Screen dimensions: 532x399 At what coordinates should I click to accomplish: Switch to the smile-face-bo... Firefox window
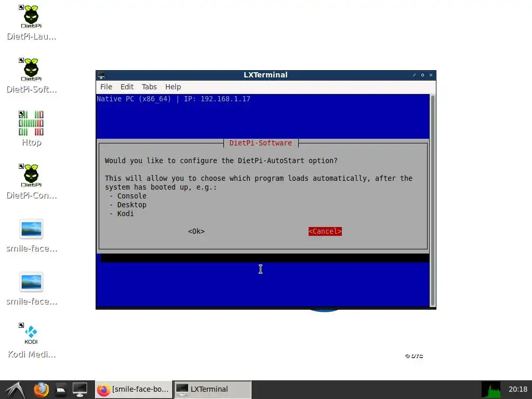(x=134, y=390)
